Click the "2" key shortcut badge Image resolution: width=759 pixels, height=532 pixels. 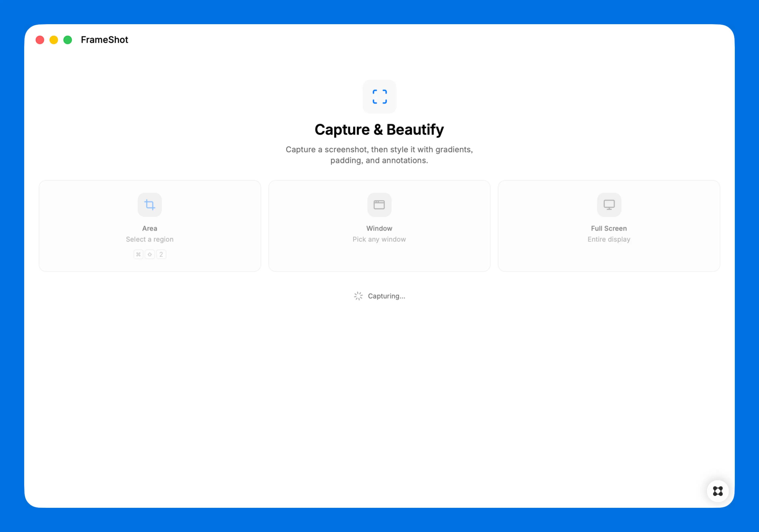pos(161,254)
